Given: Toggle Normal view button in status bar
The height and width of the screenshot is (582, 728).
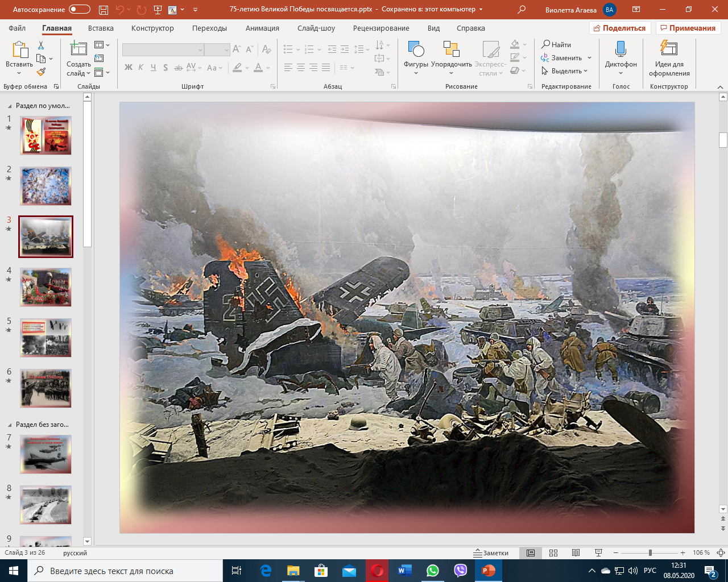Looking at the screenshot, I should pyautogui.click(x=531, y=553).
